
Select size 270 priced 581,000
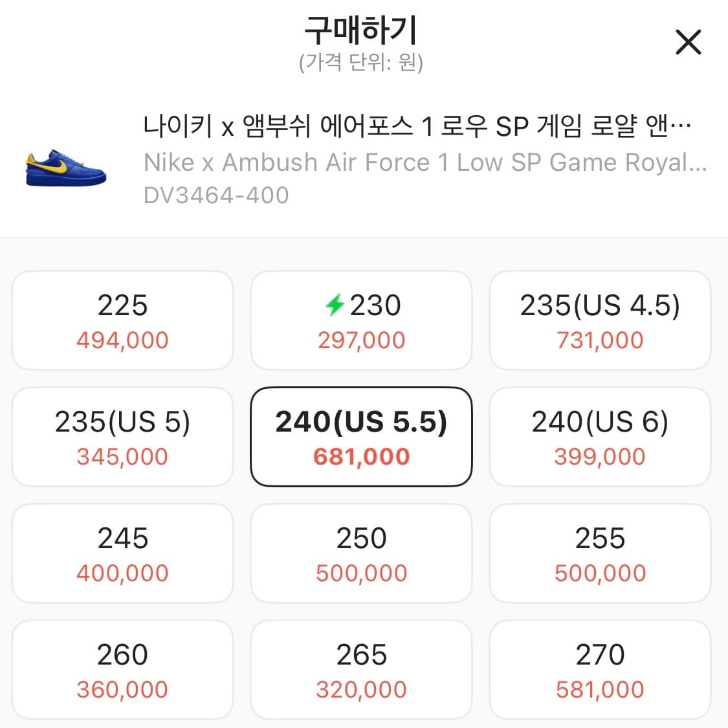[x=599, y=670]
